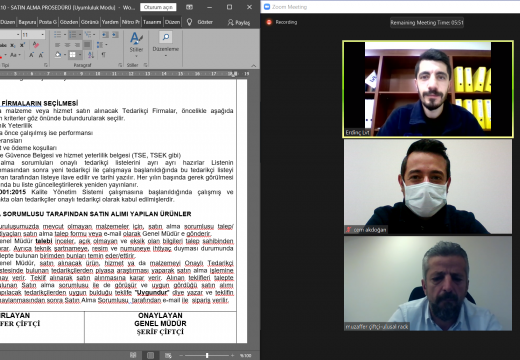The width and height of the screenshot is (520, 360).
Task: Click the clear formatting eraser icon
Action: coord(36,45)
